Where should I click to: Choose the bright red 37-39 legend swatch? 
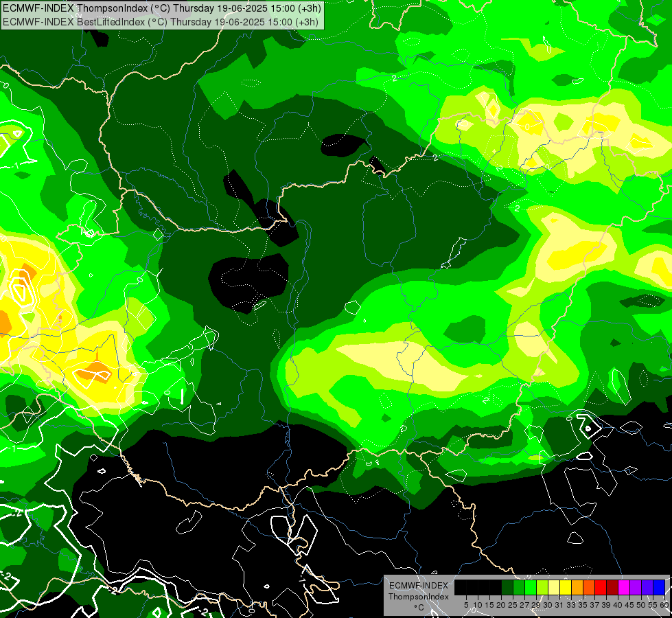pos(601,587)
